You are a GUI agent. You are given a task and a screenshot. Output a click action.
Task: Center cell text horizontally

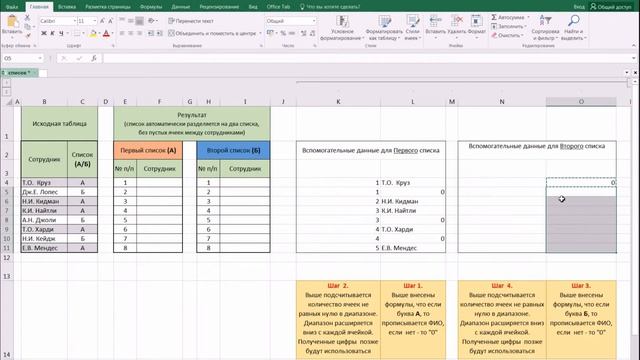(x=131, y=33)
